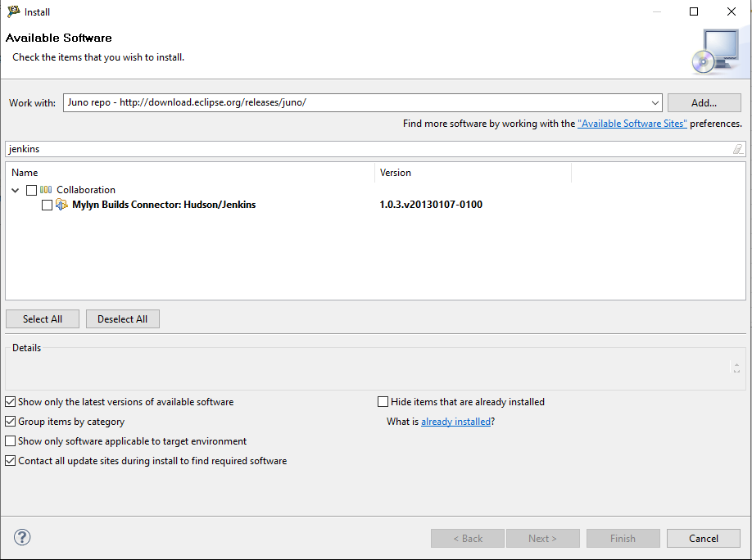
Task: Click the Finish button
Action: [623, 539]
